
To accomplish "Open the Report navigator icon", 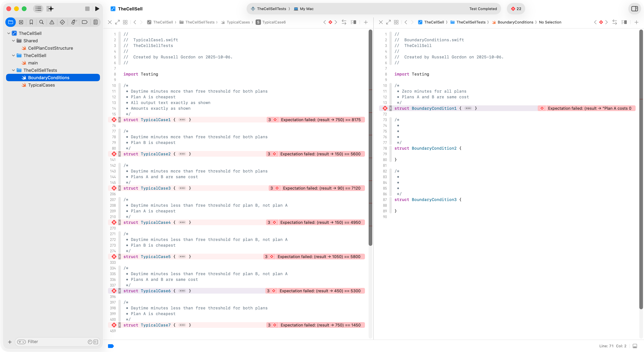I will [x=95, y=22].
